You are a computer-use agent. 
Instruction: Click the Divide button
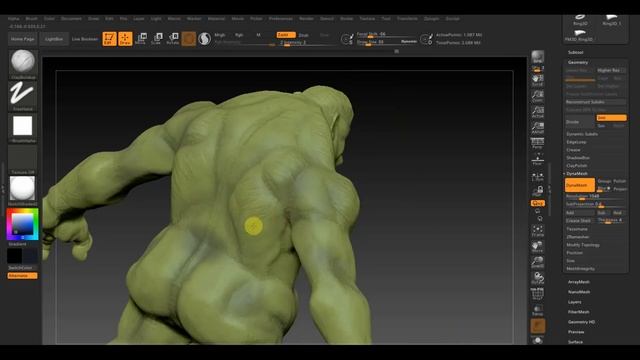point(580,122)
